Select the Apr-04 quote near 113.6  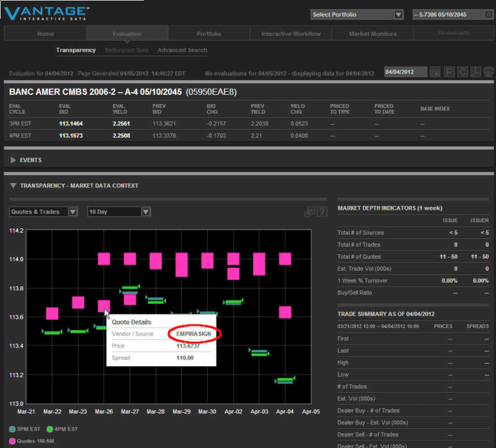(x=285, y=312)
